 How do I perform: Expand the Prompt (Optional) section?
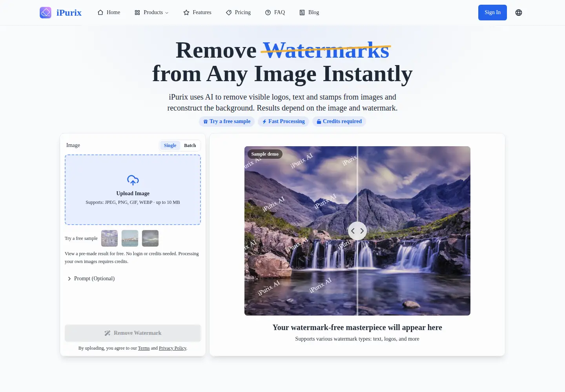pyautogui.click(x=91, y=279)
